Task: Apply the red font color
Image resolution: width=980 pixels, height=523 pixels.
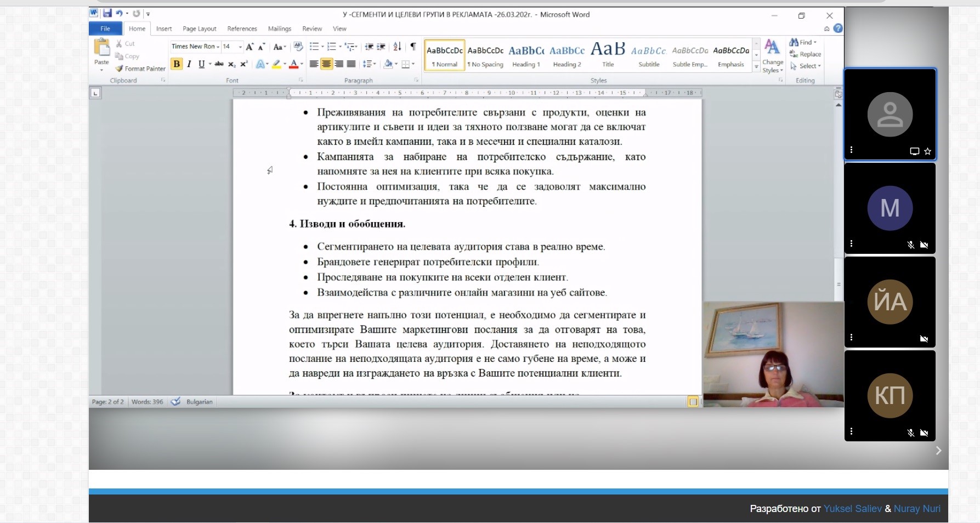Action: 294,64
